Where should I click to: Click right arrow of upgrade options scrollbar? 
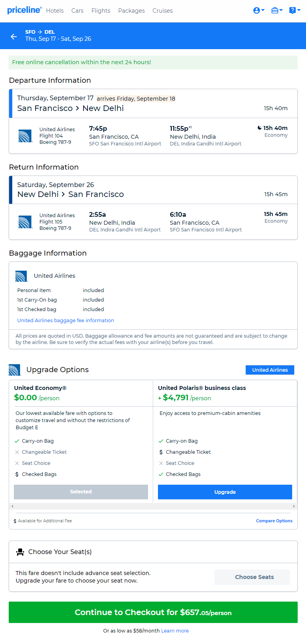pyautogui.click(x=294, y=506)
